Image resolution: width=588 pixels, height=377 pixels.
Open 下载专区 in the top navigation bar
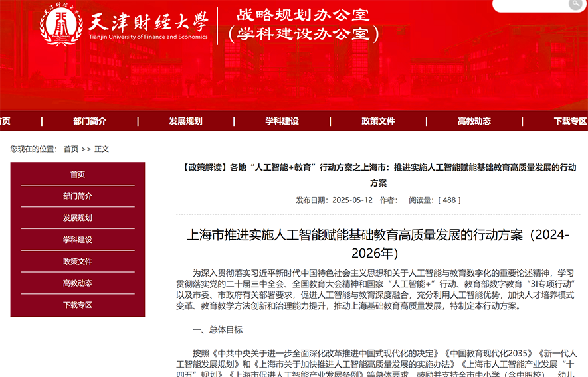pyautogui.click(x=570, y=121)
